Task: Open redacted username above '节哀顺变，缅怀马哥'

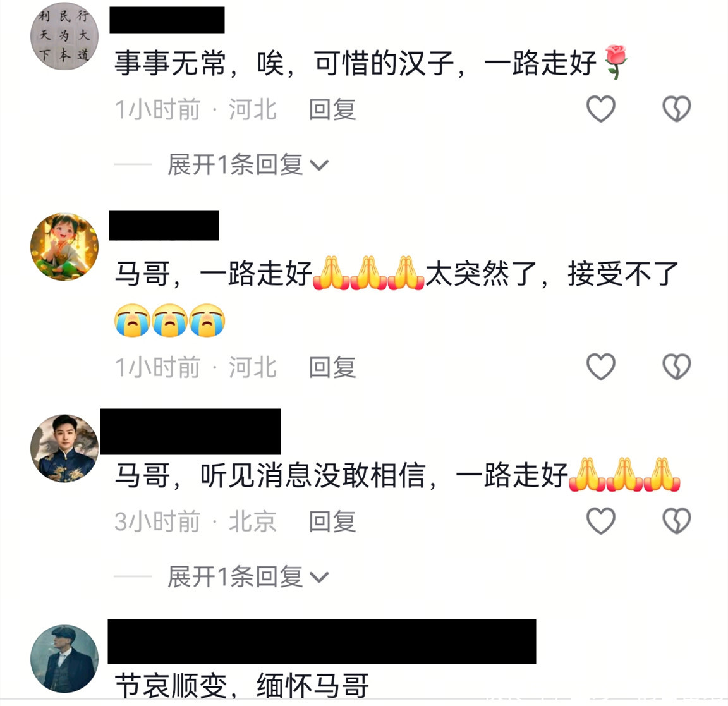Action: [322, 641]
